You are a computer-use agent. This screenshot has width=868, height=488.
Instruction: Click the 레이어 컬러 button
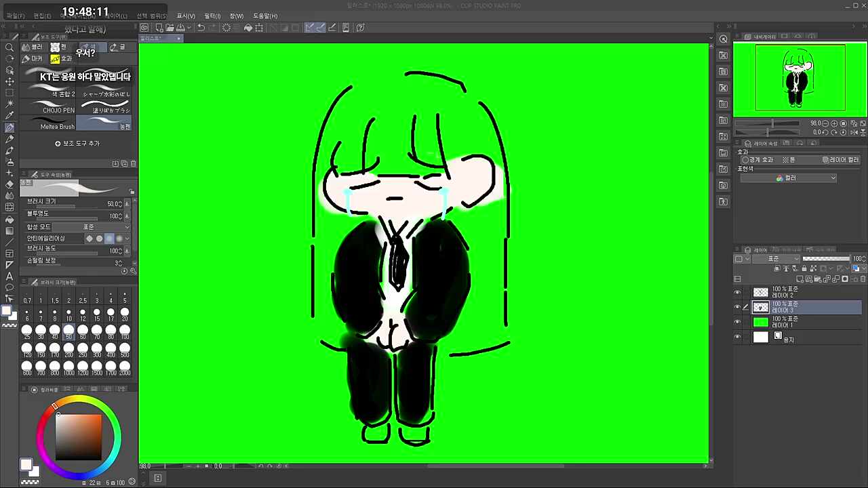pos(840,160)
